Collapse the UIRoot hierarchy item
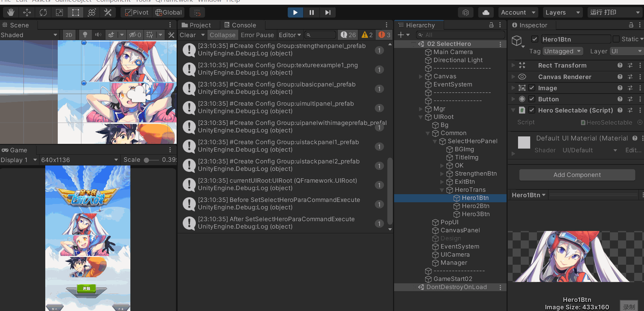The height and width of the screenshot is (311, 644). [421, 117]
